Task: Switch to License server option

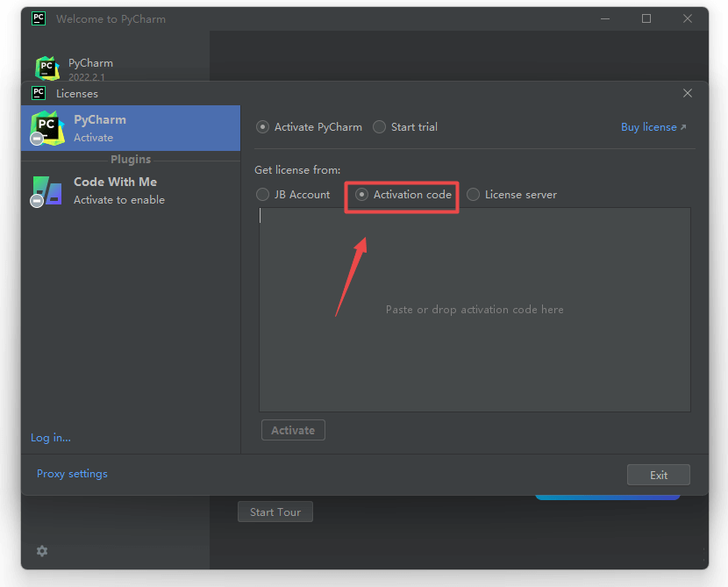Action: (x=474, y=195)
